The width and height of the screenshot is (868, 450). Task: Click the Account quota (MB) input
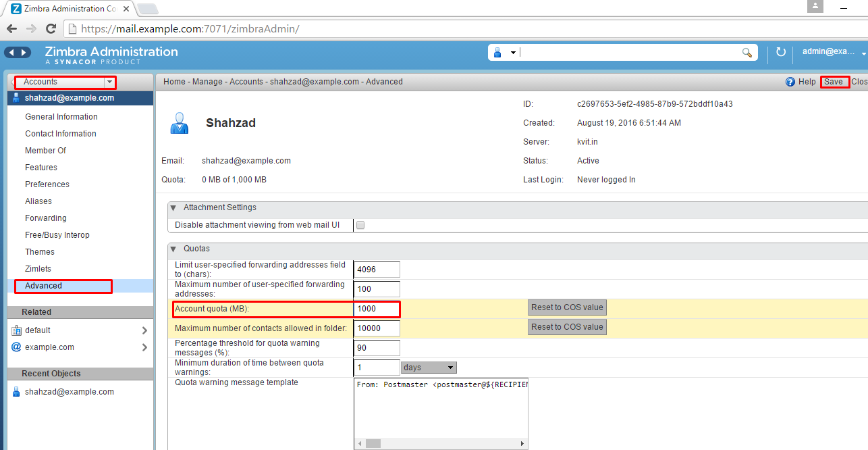[x=377, y=309]
